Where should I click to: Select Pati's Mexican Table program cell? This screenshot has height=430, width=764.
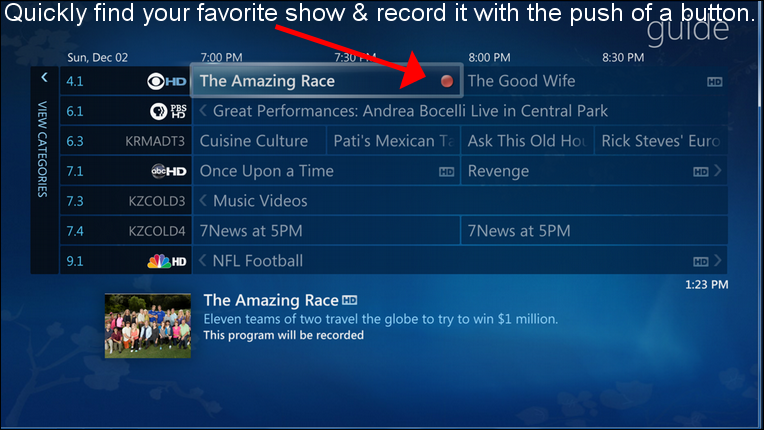tap(393, 141)
